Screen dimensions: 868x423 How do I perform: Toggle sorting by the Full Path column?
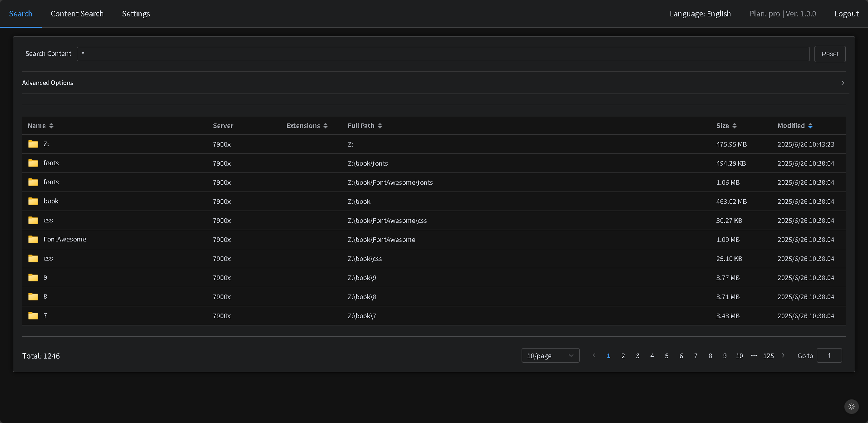coord(380,125)
